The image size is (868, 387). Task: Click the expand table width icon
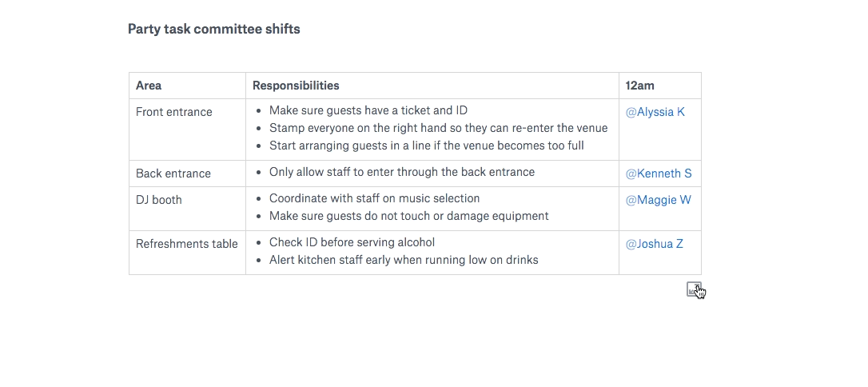point(694,289)
